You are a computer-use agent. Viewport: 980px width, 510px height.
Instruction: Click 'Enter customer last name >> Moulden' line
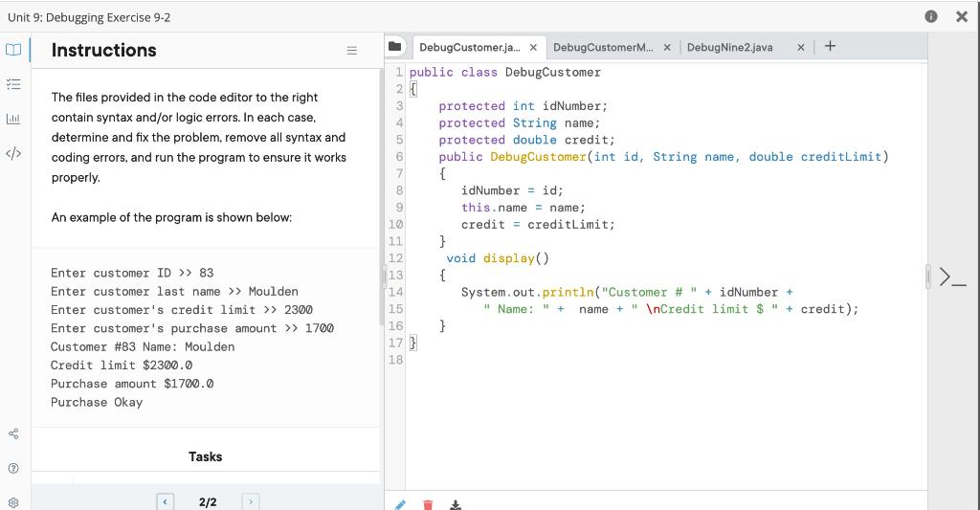coord(174,291)
